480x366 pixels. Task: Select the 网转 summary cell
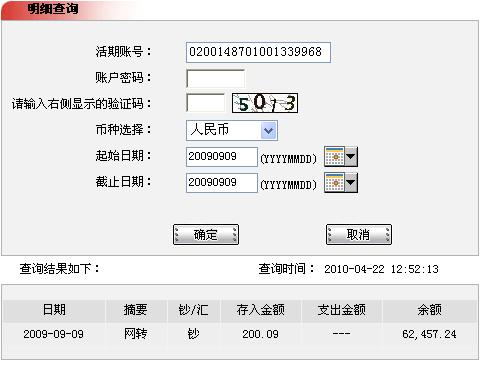click(x=136, y=334)
